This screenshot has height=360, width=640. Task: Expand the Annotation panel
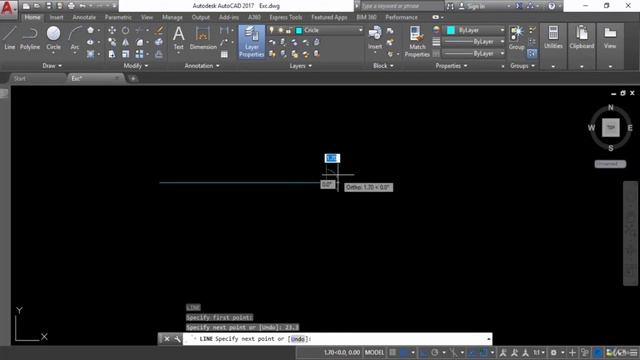click(x=202, y=65)
